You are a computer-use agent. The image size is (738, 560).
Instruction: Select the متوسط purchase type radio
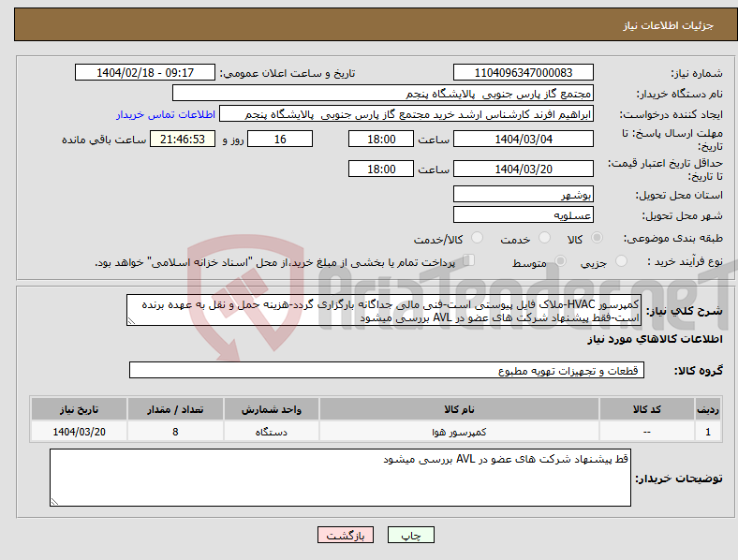[x=561, y=261]
